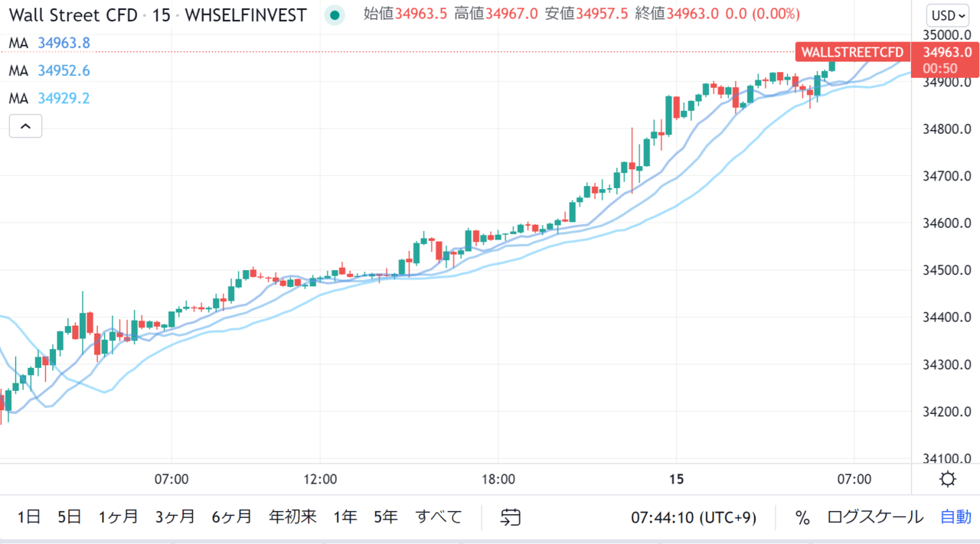The width and height of the screenshot is (980, 544).
Task: Click the second MA legend 34952.6
Action: [x=50, y=70]
